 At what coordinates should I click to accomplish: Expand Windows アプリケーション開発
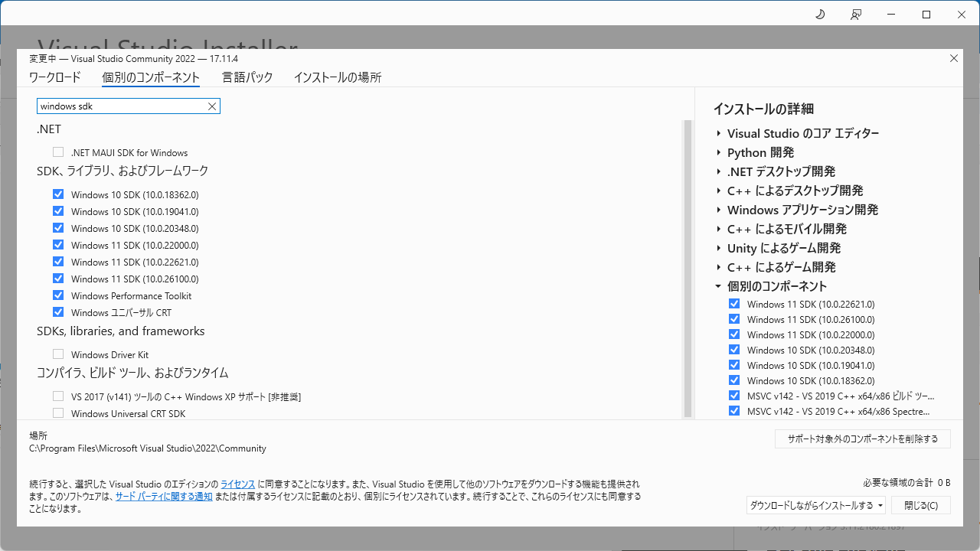click(719, 210)
